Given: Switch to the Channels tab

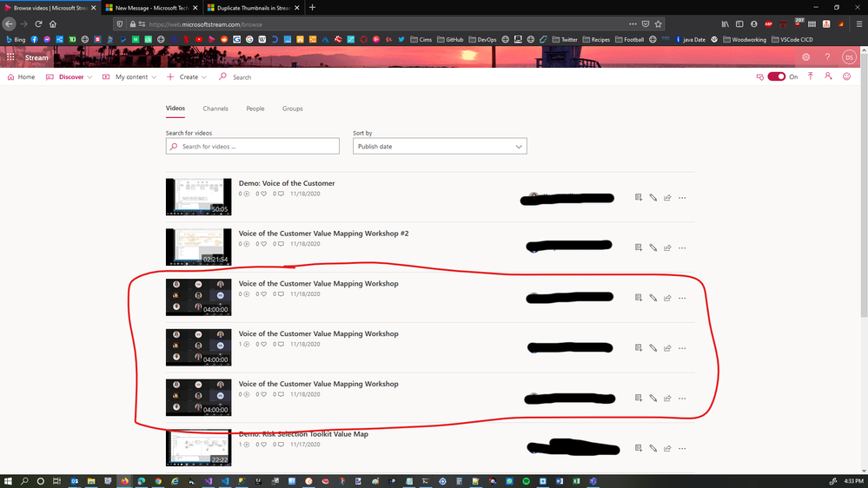Looking at the screenshot, I should click(215, 109).
